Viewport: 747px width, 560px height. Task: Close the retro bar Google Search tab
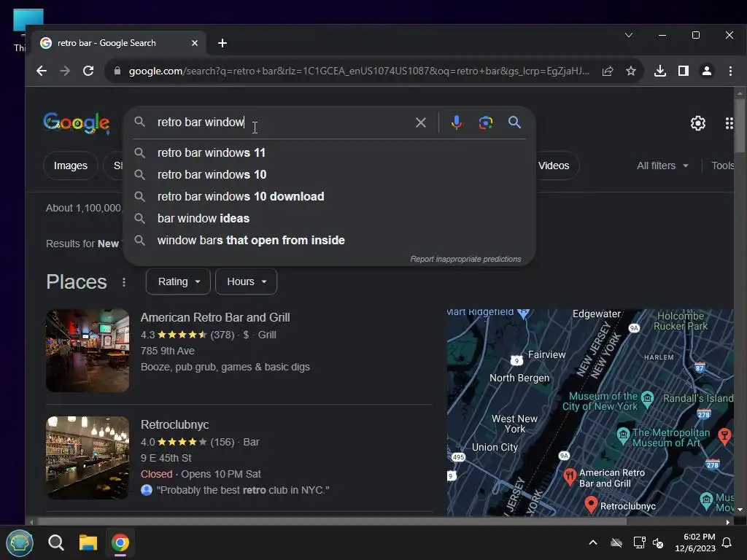pyautogui.click(x=194, y=43)
